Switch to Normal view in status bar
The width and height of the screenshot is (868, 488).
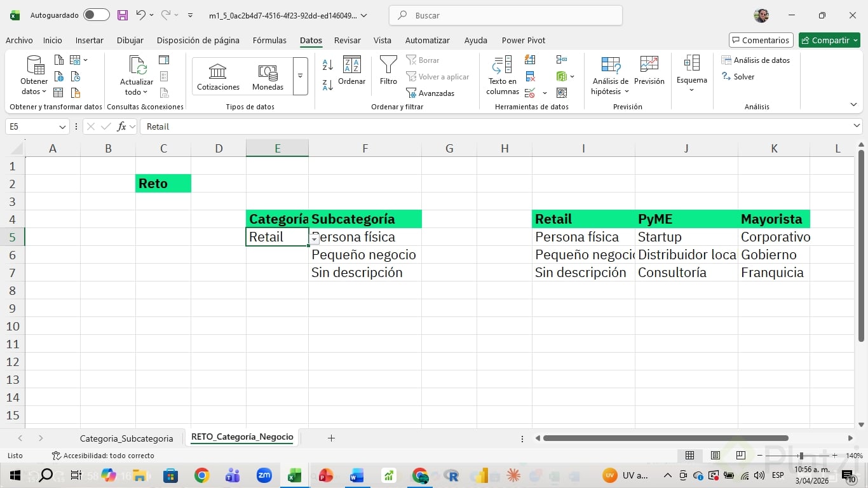pos(689,456)
